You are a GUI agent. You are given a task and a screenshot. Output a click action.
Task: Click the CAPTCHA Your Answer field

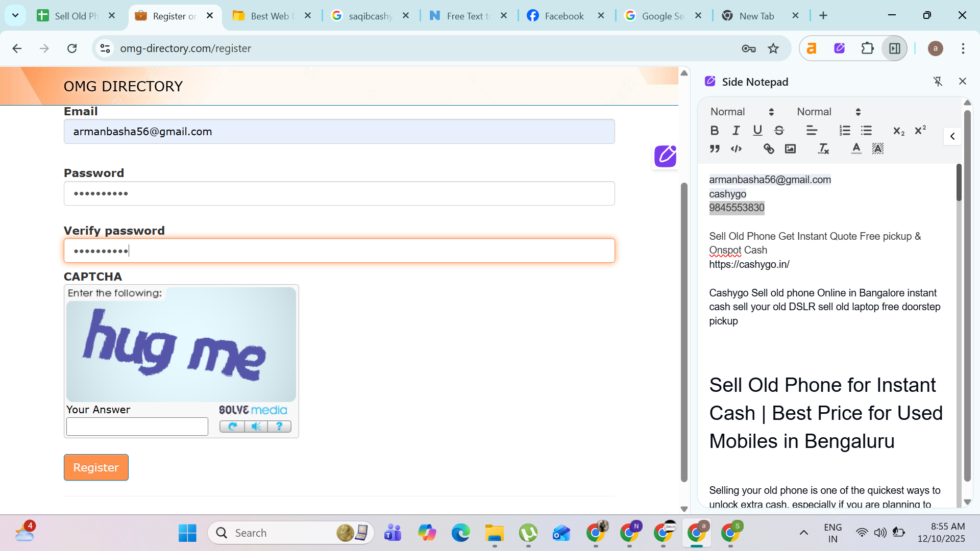137,427
